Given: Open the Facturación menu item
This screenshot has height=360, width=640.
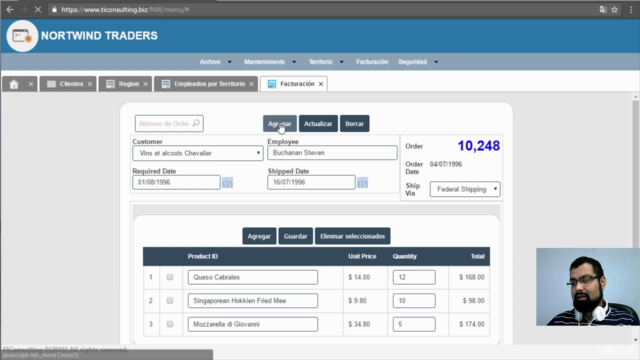Looking at the screenshot, I should pyautogui.click(x=372, y=62).
